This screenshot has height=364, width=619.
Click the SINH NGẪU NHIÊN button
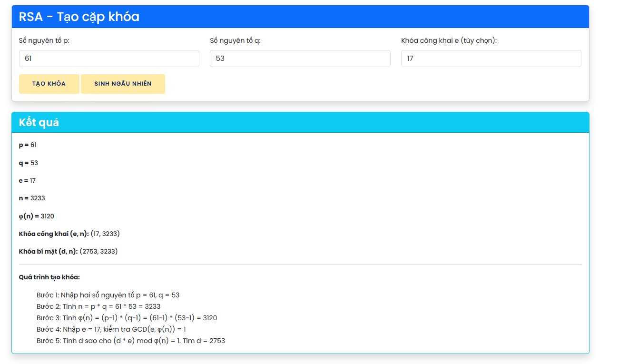(123, 84)
